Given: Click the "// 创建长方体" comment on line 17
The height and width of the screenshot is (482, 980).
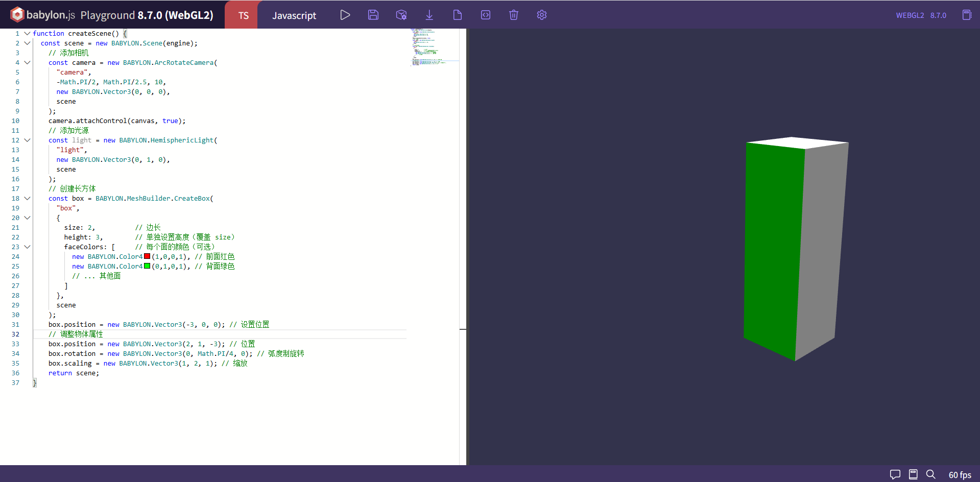Looking at the screenshot, I should pos(72,189).
